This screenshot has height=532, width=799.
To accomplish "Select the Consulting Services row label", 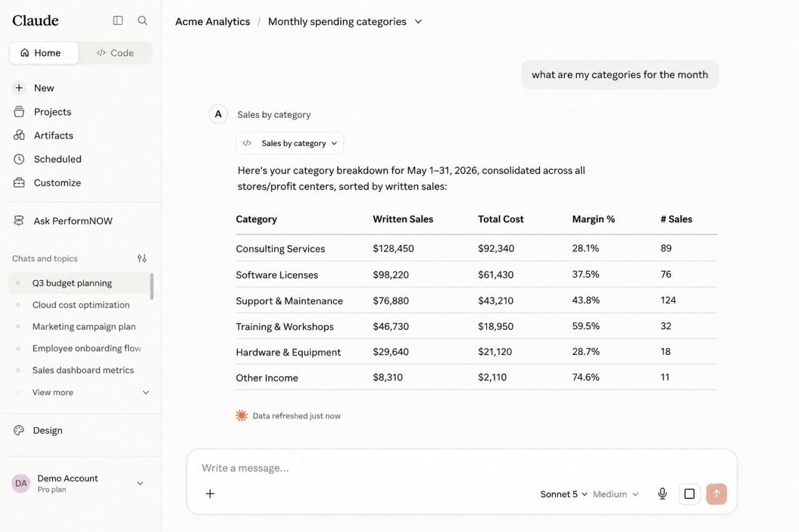I will 280,248.
